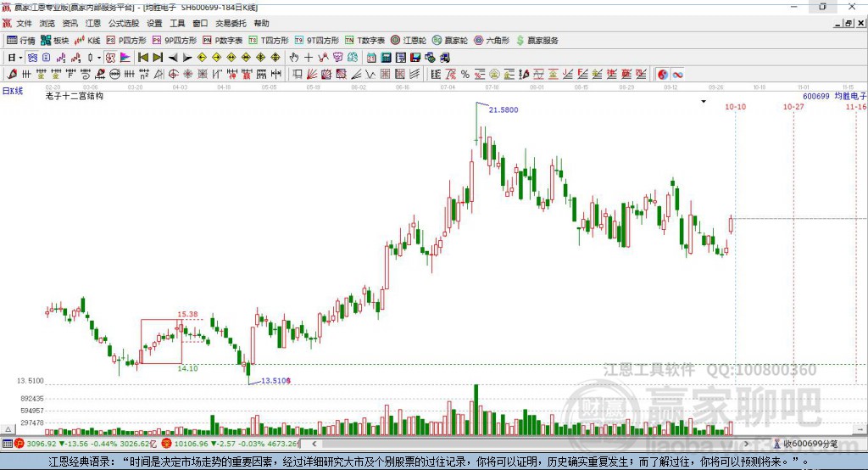
Task: Open the calculator icon
Action: point(386,58)
